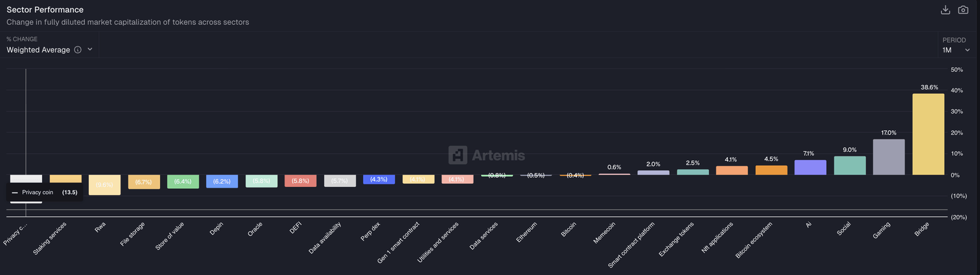Click the camera screenshot icon
Image resolution: width=980 pixels, height=275 pixels.
pyautogui.click(x=963, y=10)
